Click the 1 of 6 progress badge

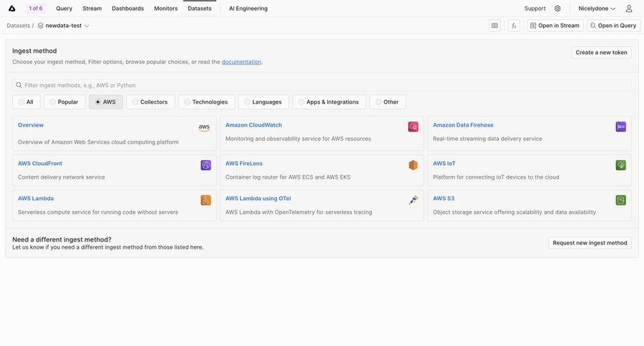[36, 8]
